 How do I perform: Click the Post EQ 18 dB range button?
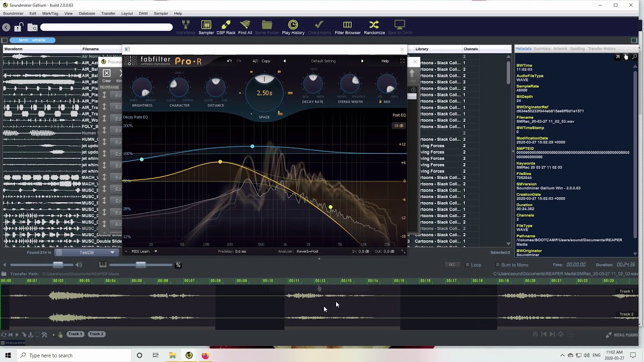click(x=398, y=126)
